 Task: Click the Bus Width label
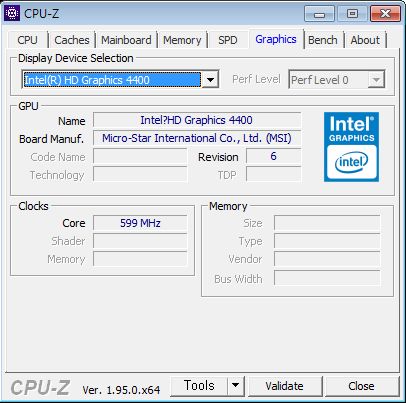coord(238,279)
